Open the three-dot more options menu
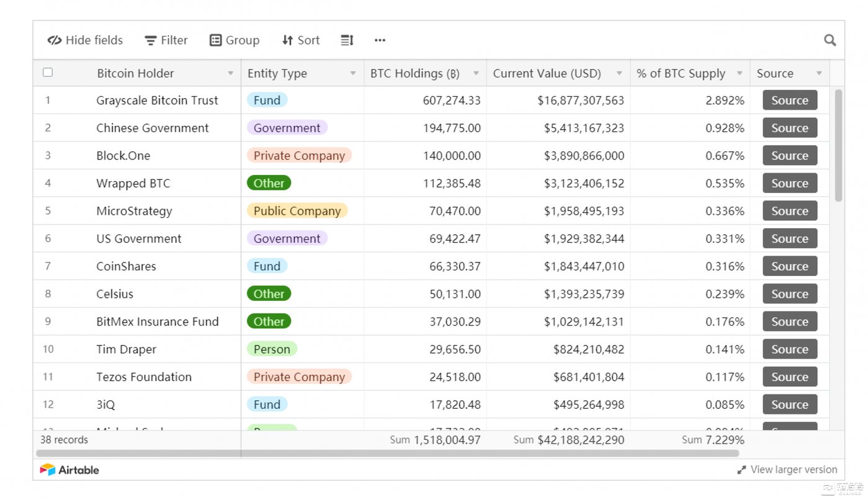 pyautogui.click(x=380, y=40)
